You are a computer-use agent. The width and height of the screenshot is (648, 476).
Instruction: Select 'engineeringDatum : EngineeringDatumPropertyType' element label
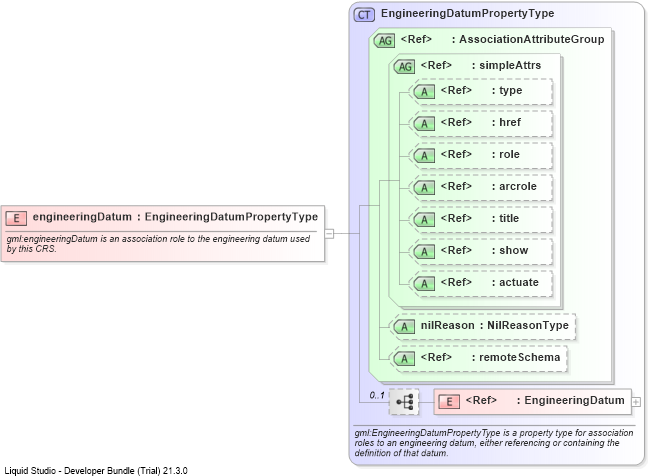(175, 217)
